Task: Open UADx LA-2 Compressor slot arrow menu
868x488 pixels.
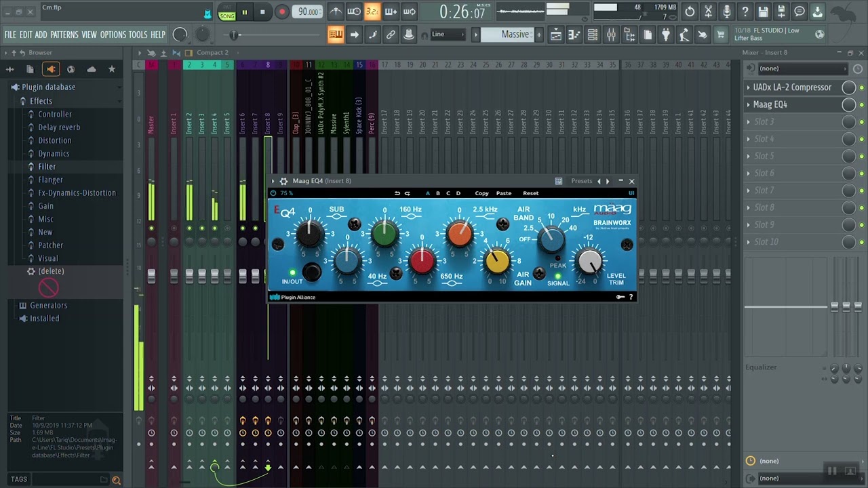Action: tap(749, 87)
